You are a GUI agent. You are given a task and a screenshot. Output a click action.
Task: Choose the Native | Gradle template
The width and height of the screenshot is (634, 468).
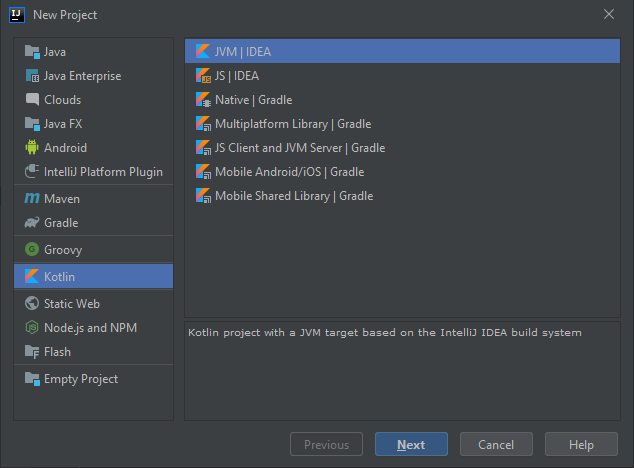point(253,100)
